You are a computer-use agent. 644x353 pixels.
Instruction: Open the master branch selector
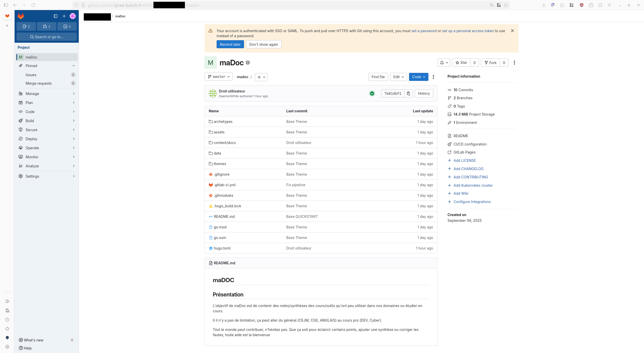pos(219,77)
